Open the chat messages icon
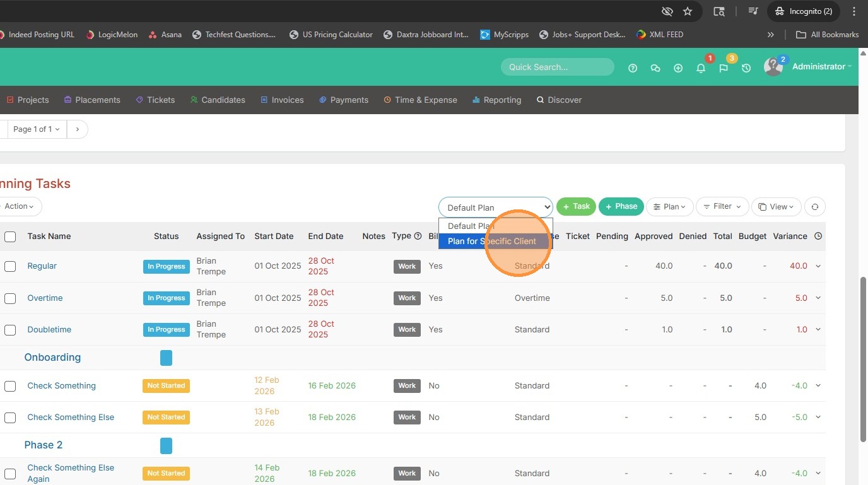Viewport: 868px width, 485px height. coord(655,68)
